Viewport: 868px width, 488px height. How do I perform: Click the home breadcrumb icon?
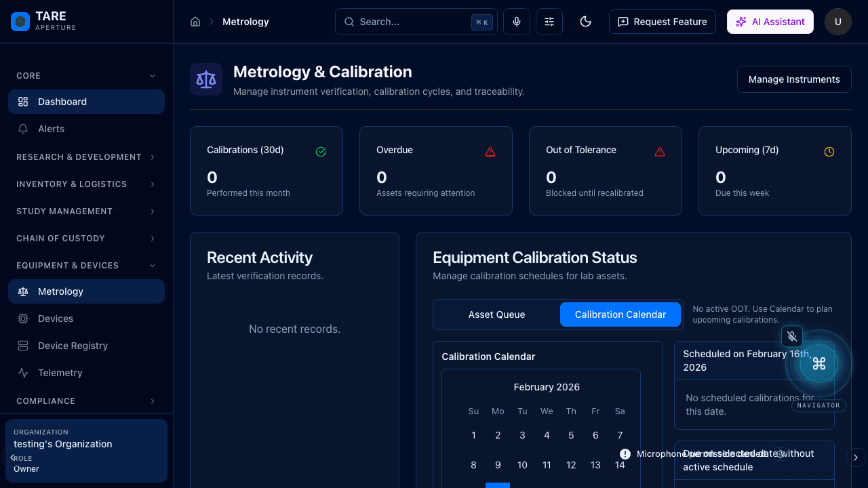[195, 21]
